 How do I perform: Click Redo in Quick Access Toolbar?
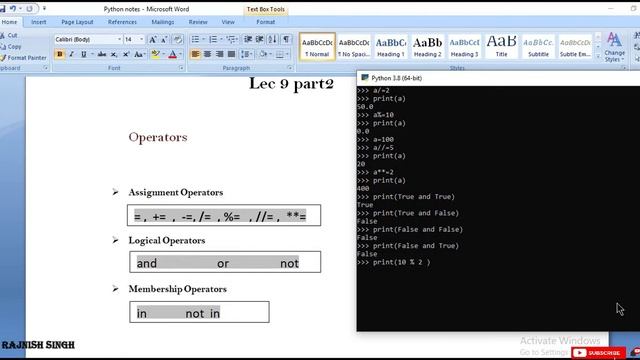[x=29, y=8]
